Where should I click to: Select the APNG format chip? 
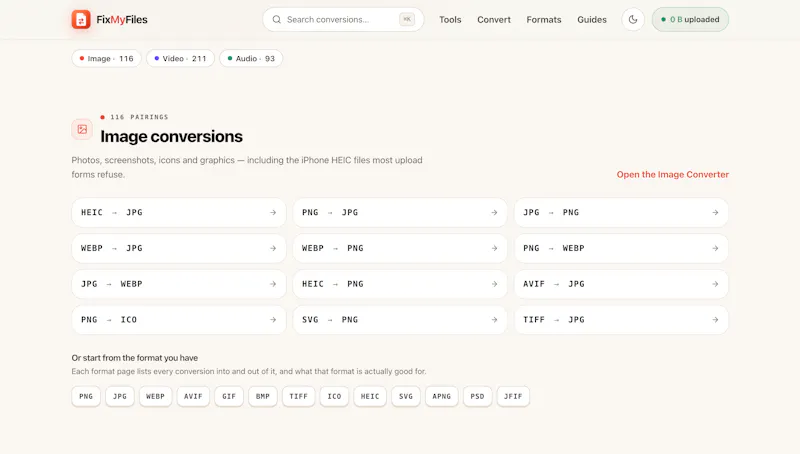[441, 396]
